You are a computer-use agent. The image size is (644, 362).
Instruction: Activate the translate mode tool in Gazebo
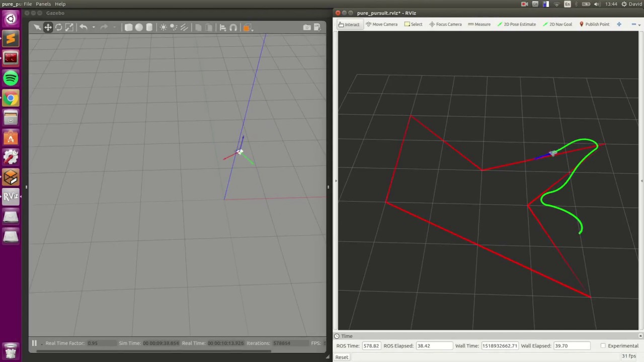[48, 28]
